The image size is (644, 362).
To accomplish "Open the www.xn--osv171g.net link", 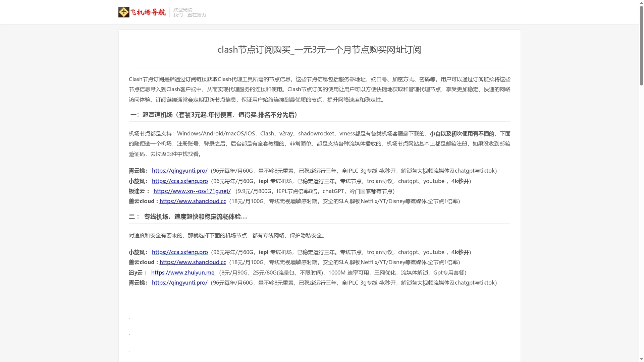I will point(192,191).
